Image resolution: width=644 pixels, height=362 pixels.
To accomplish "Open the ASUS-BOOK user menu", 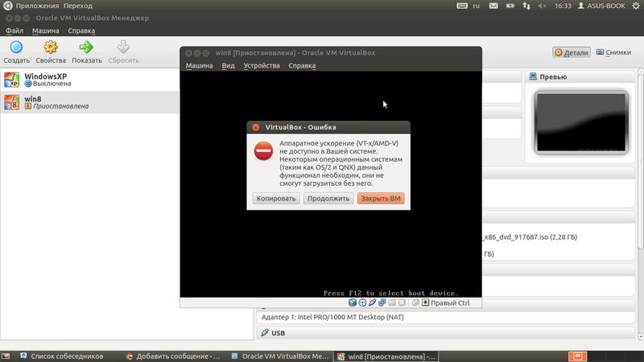I will (601, 6).
